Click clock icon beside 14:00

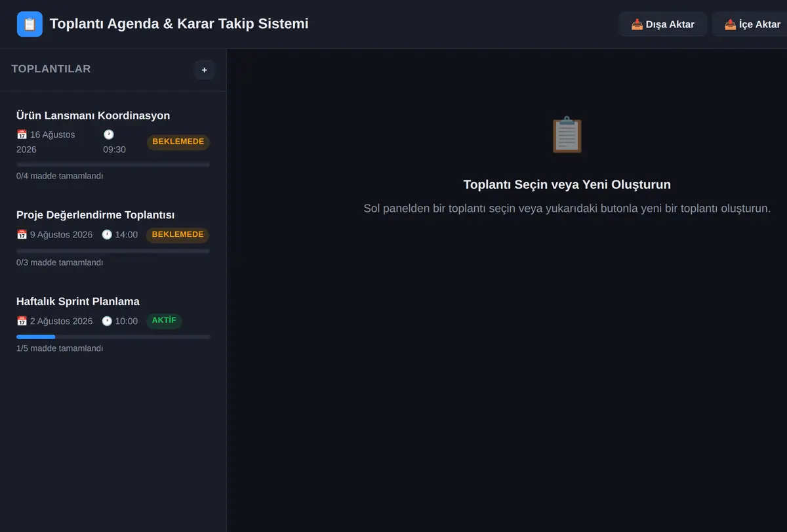pyautogui.click(x=107, y=234)
